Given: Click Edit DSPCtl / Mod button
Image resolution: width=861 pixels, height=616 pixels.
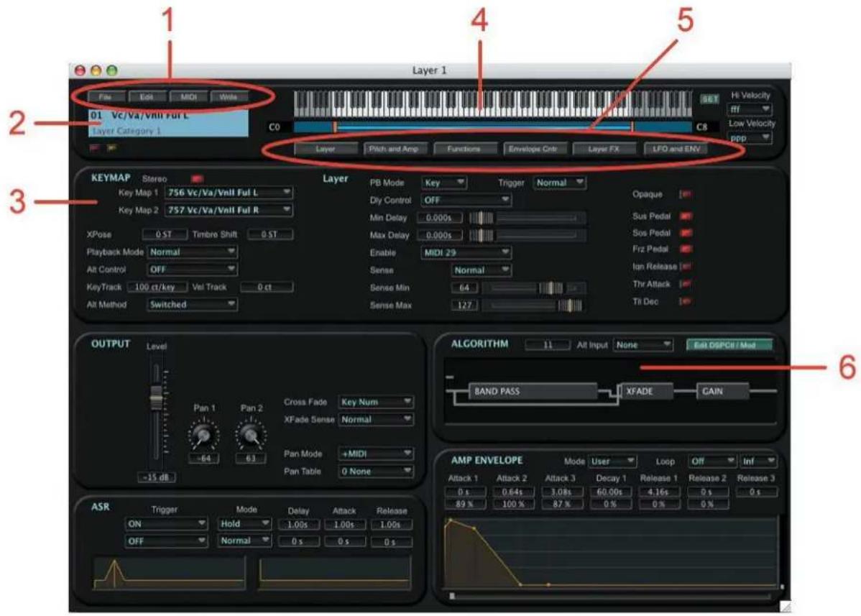Looking at the screenshot, I should [729, 345].
